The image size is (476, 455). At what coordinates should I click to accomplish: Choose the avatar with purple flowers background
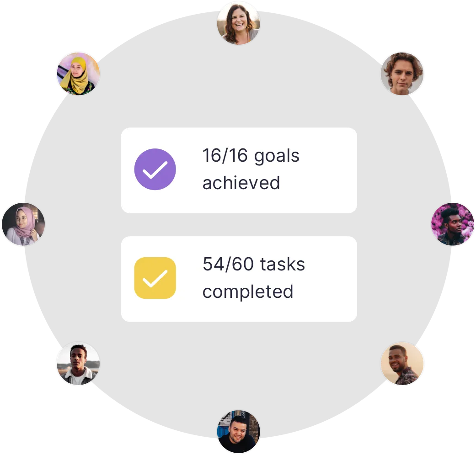453,224
